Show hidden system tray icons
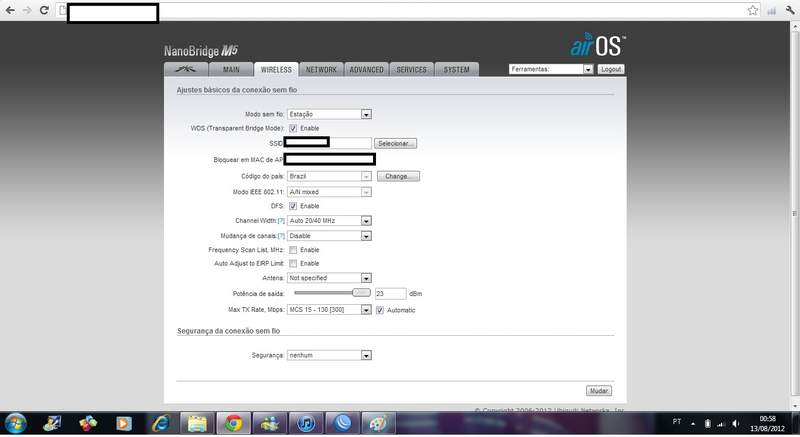Screen dimensions: 800x437 pos(693,423)
